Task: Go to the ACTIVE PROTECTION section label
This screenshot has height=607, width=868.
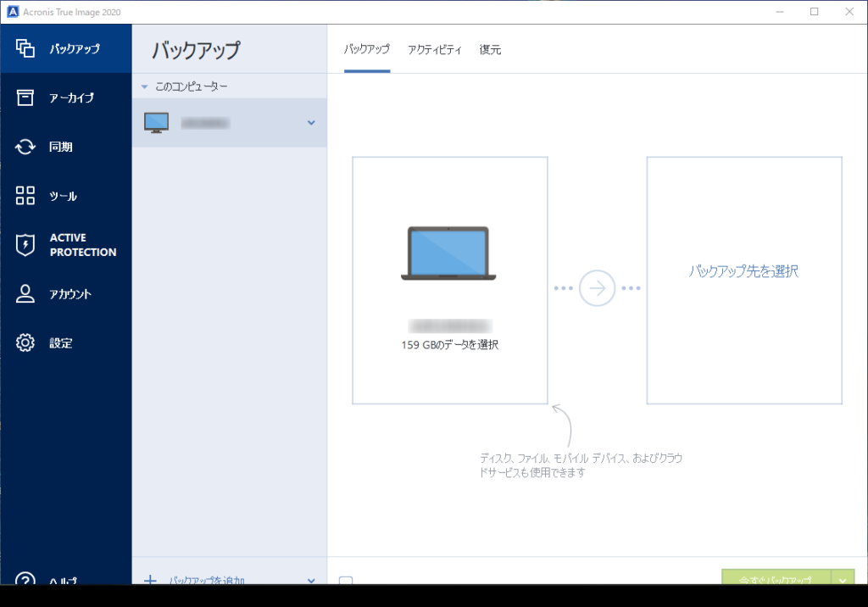Action: [x=83, y=245]
